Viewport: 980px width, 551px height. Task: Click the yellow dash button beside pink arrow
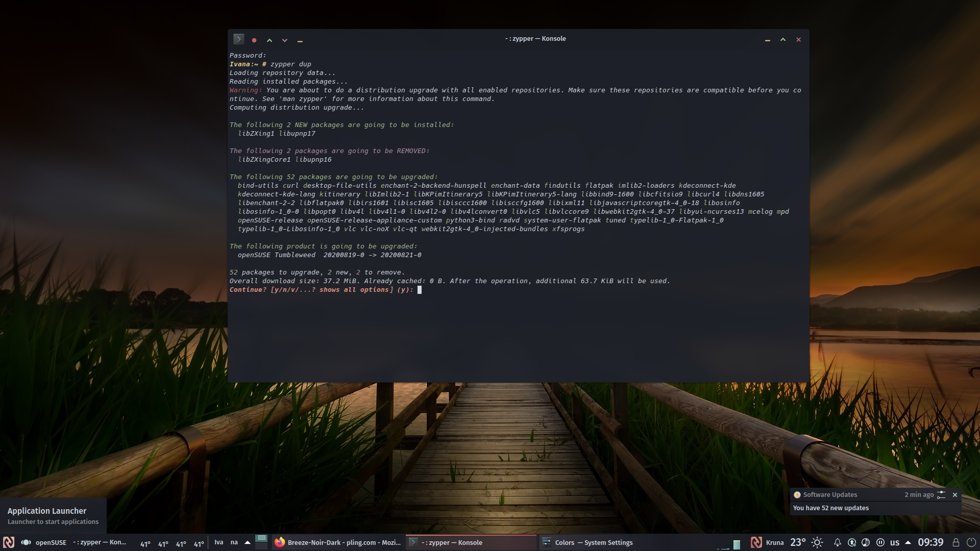pyautogui.click(x=300, y=40)
